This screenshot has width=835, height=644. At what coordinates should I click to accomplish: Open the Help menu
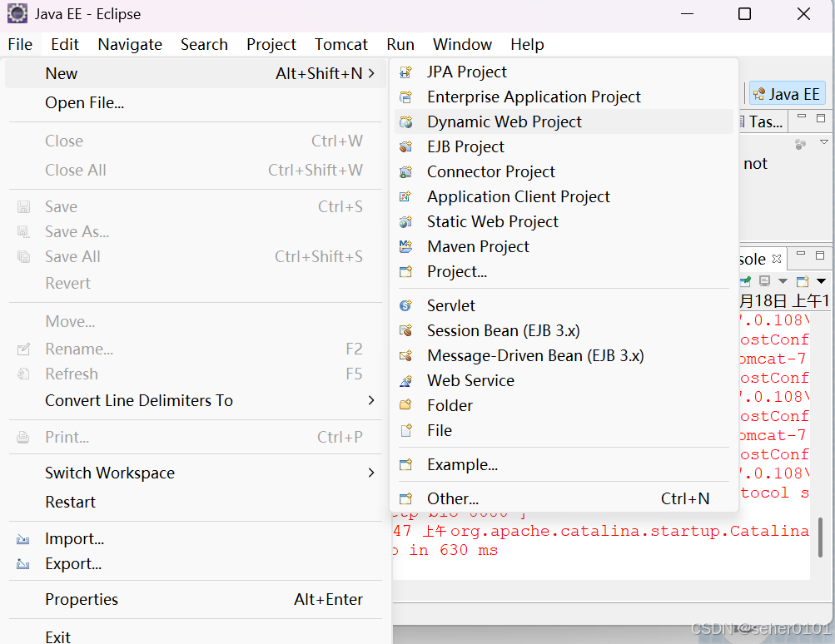[527, 44]
